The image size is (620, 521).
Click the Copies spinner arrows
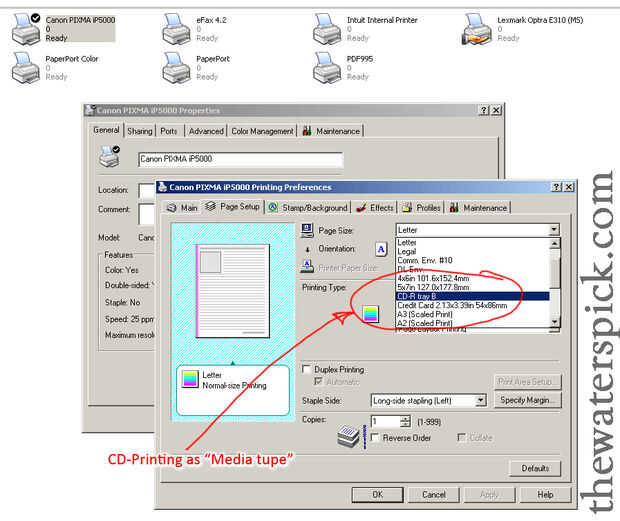click(406, 421)
